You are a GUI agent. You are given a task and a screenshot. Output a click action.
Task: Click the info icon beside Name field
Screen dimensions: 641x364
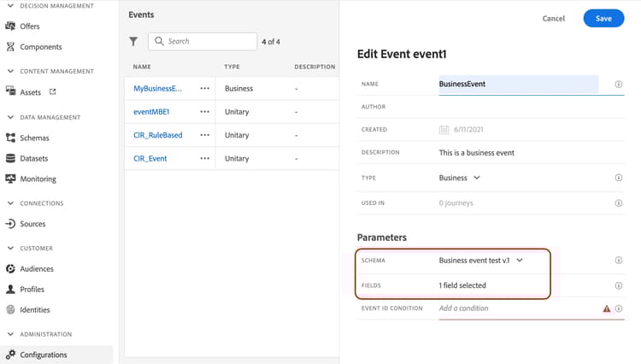pyautogui.click(x=619, y=85)
